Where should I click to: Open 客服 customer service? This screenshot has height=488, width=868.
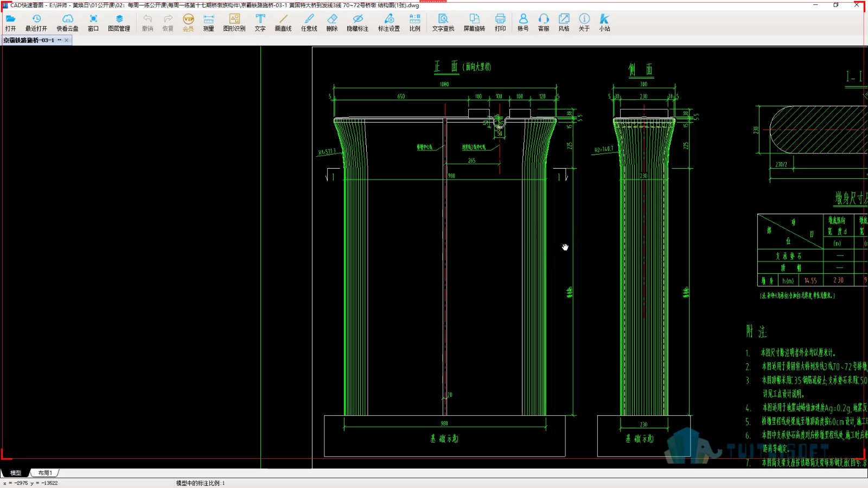544,22
